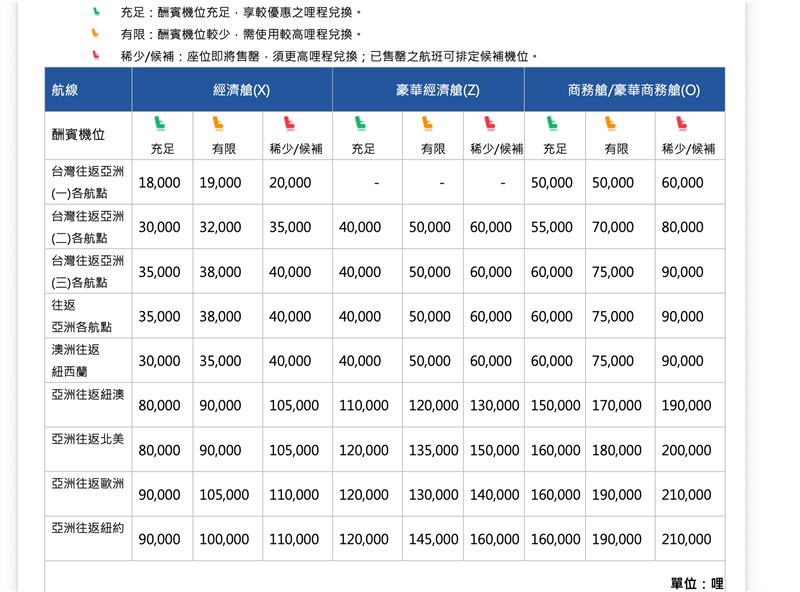Viewport: 800px width, 592px height.
Task: Click the green seat icon under 經濟艙(X)
Action: pyautogui.click(x=160, y=123)
